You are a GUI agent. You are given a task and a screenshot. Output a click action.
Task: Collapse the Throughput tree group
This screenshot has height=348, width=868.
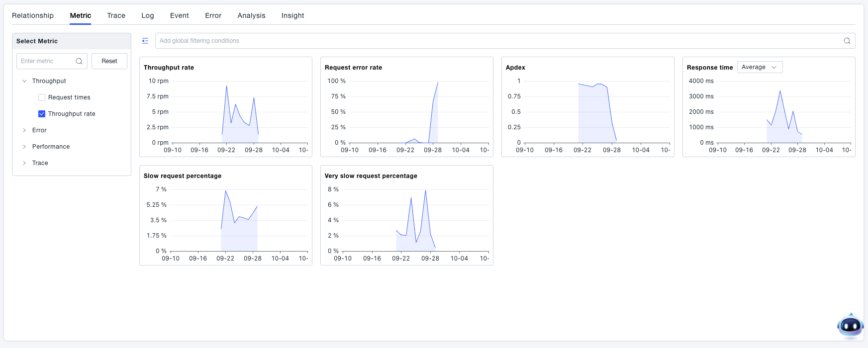(24, 81)
